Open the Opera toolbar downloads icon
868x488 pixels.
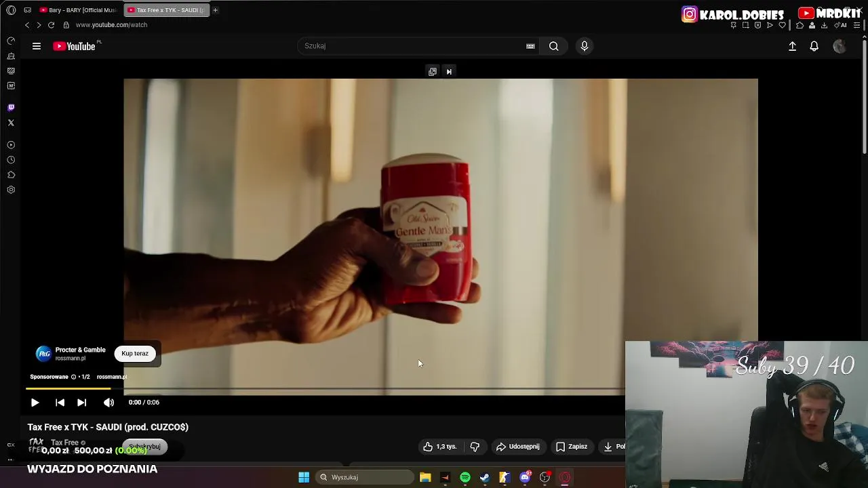coord(824,25)
